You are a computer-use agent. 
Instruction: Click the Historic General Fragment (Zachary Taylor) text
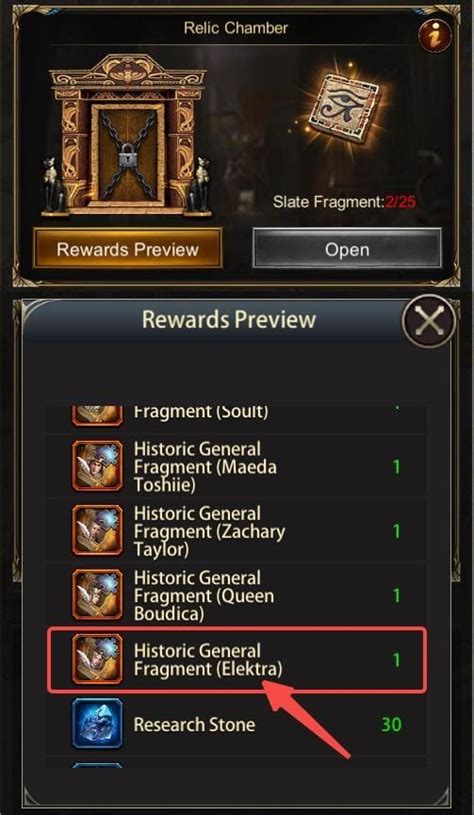(209, 531)
